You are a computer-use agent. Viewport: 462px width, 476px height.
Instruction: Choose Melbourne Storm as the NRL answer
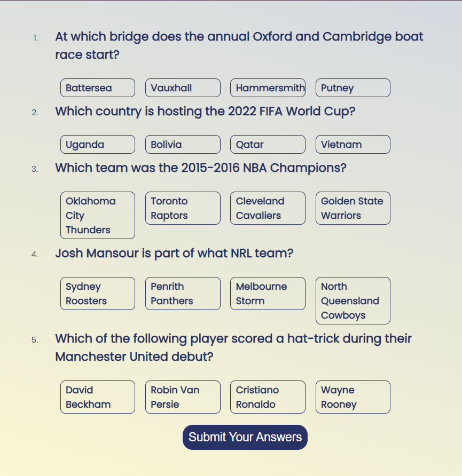point(268,293)
